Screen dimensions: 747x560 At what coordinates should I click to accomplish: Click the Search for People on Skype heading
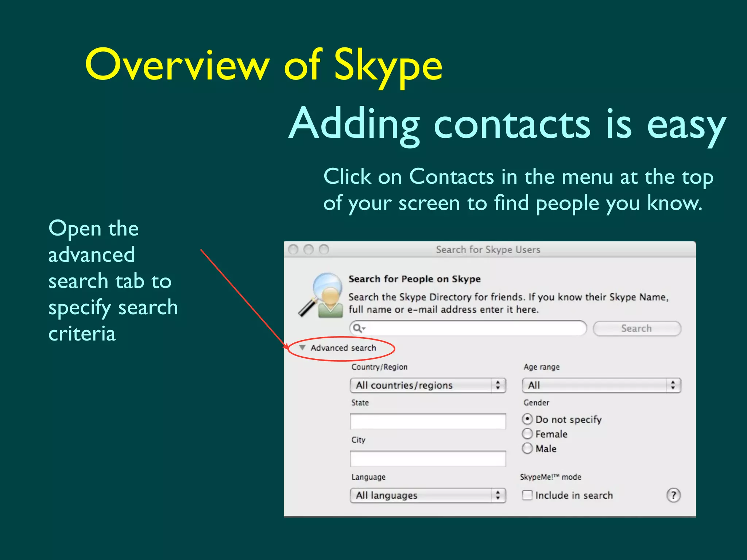point(414,279)
